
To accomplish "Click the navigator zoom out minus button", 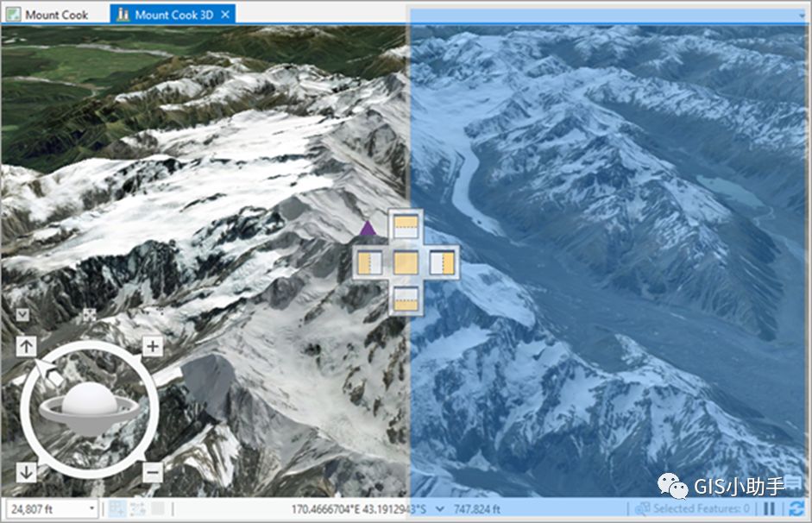I will 153,472.
